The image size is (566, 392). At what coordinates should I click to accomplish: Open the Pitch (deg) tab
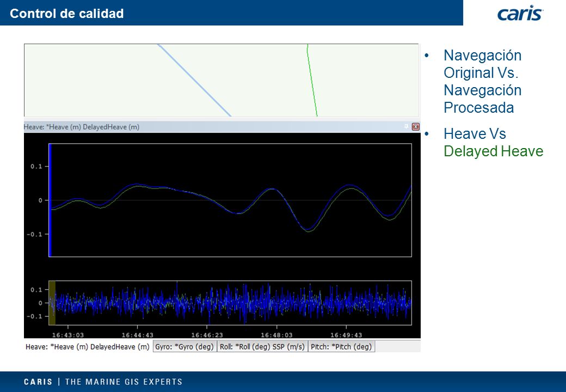pos(341,347)
